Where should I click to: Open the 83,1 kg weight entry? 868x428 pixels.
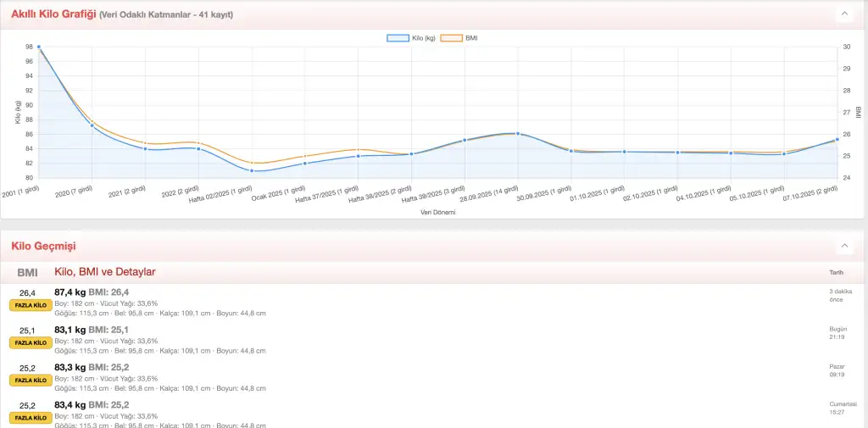70,330
